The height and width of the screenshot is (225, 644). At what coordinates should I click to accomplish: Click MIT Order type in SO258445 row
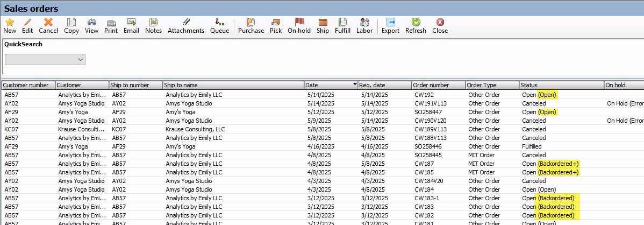pyautogui.click(x=492, y=155)
